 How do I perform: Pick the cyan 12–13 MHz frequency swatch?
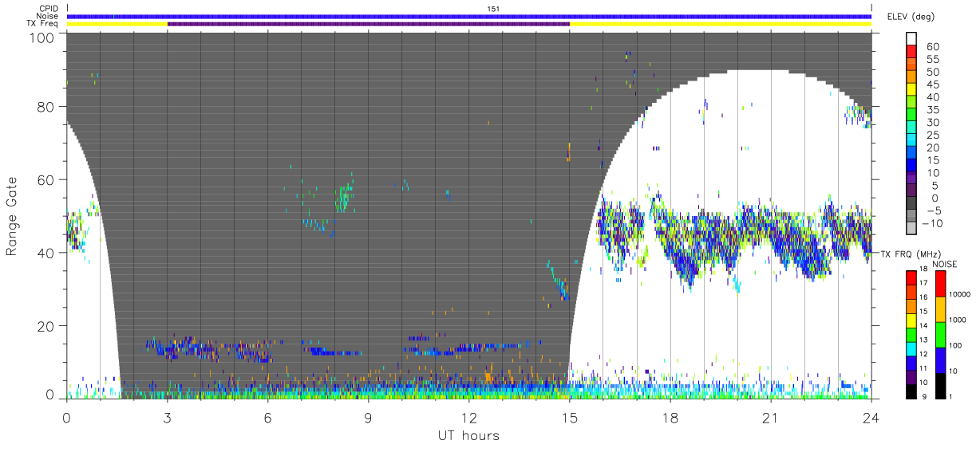tap(911, 348)
